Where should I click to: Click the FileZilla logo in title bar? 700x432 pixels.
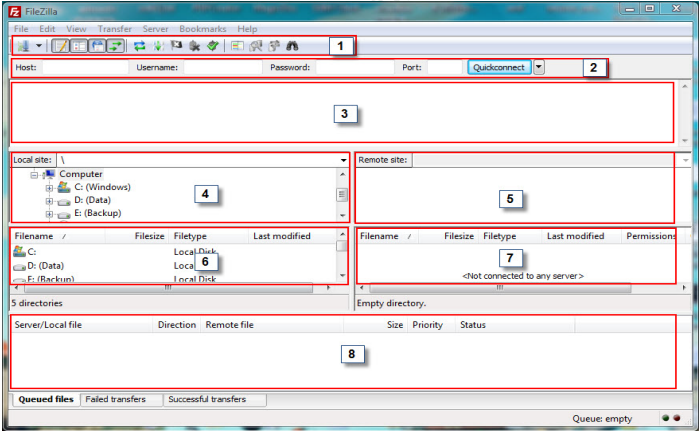(x=15, y=11)
